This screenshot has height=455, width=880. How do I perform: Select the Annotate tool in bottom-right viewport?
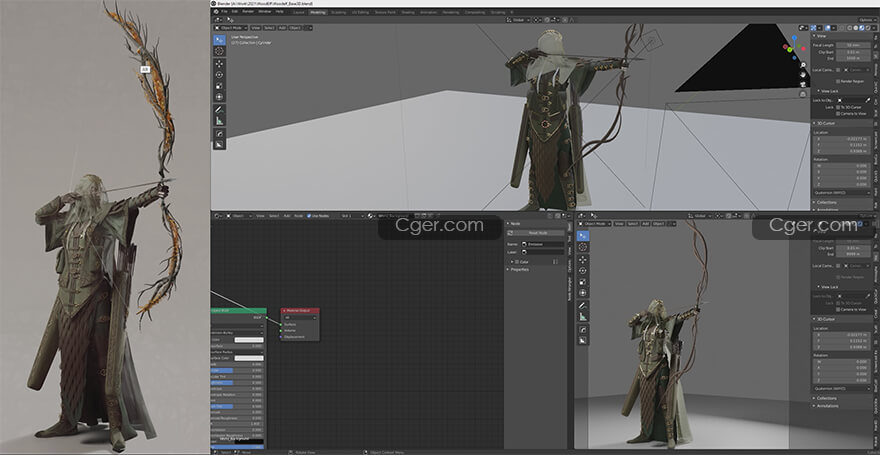(583, 305)
